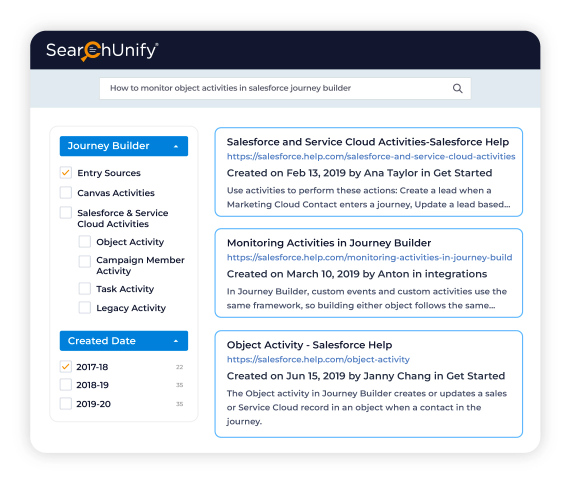Collapse the Created Date filter arrow
This screenshot has width=570, height=482.
tap(176, 341)
